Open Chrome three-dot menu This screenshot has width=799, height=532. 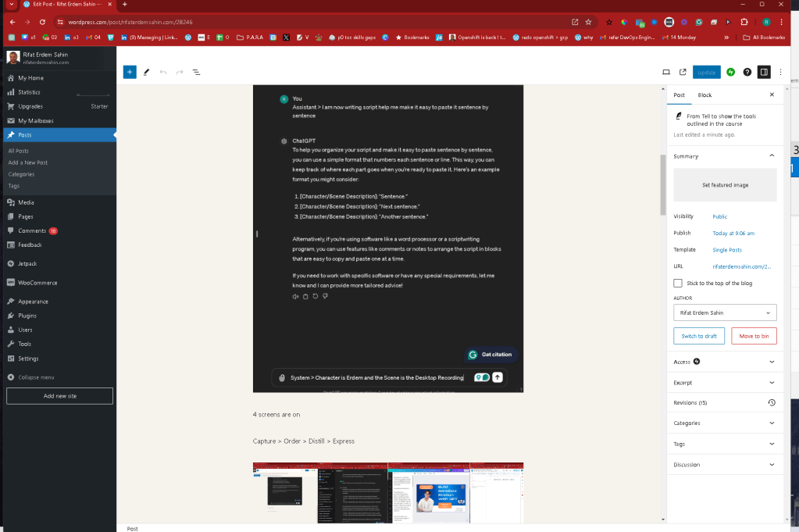(x=781, y=22)
